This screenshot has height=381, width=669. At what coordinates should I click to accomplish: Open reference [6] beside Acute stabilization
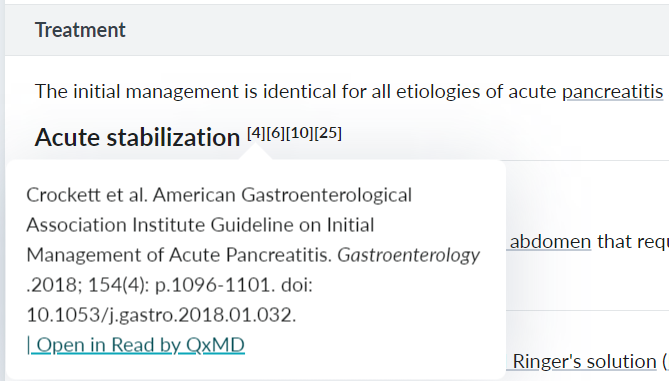[276, 133]
